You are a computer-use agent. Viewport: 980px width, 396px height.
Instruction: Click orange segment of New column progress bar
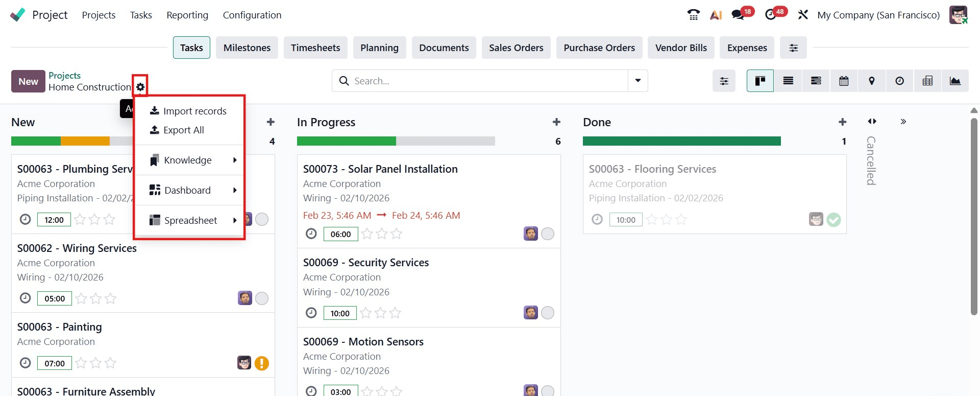(85, 141)
